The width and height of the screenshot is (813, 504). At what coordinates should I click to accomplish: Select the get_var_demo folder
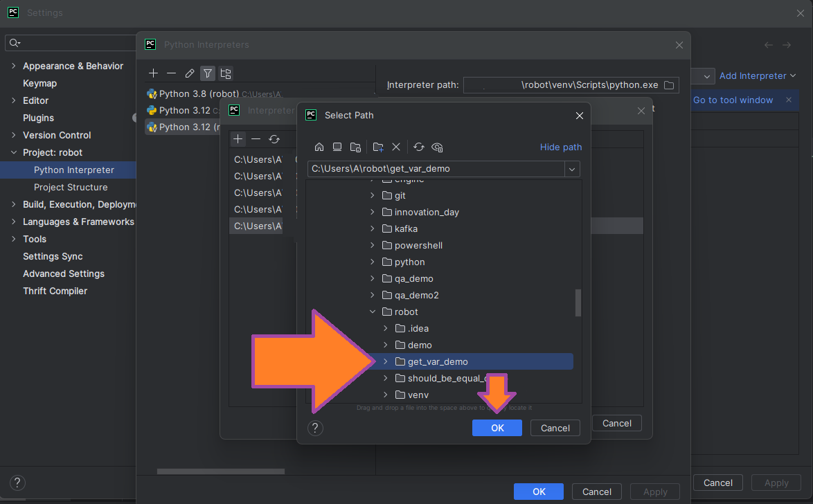437,361
